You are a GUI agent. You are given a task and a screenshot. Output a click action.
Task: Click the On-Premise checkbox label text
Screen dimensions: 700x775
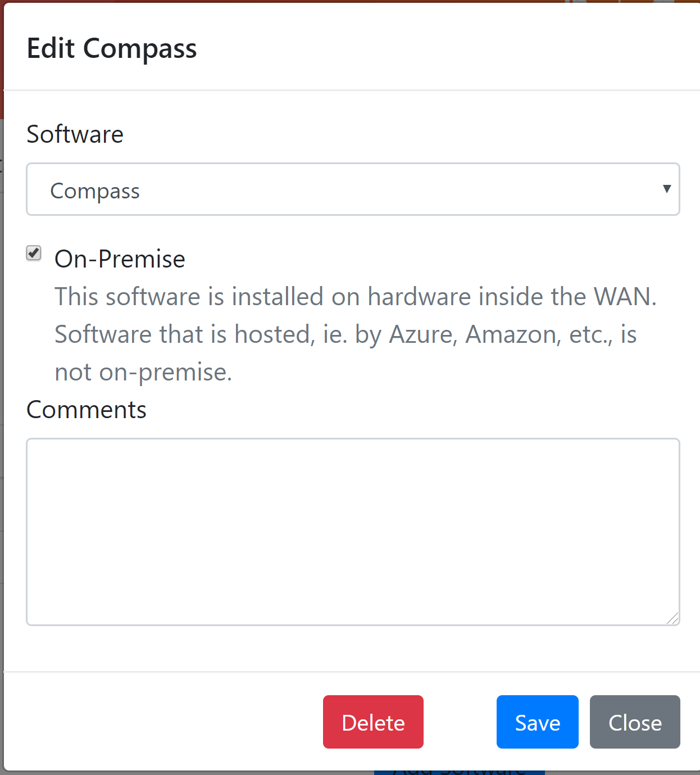point(120,259)
